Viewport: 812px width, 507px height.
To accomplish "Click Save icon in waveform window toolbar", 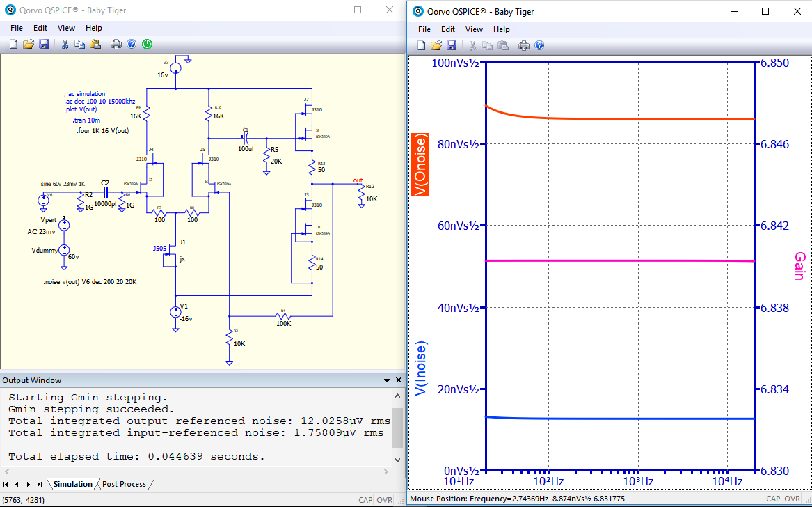I will (452, 46).
